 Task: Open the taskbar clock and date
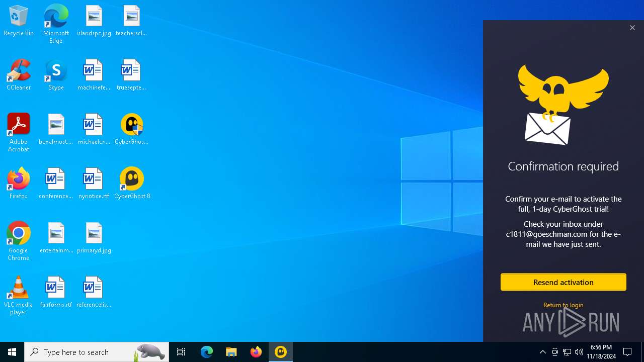pos(601,352)
